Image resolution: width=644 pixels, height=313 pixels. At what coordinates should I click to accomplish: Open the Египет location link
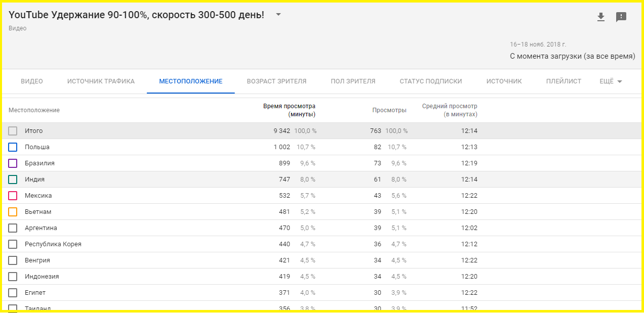[x=35, y=293]
